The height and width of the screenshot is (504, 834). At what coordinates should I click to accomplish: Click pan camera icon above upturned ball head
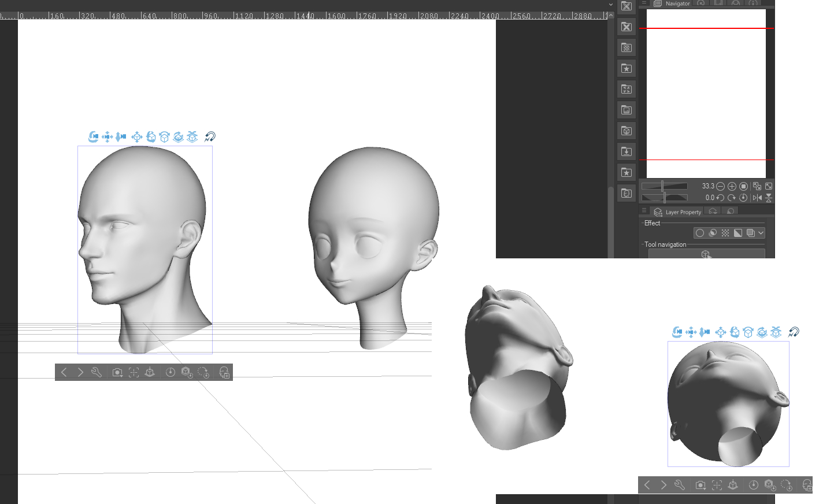(691, 332)
